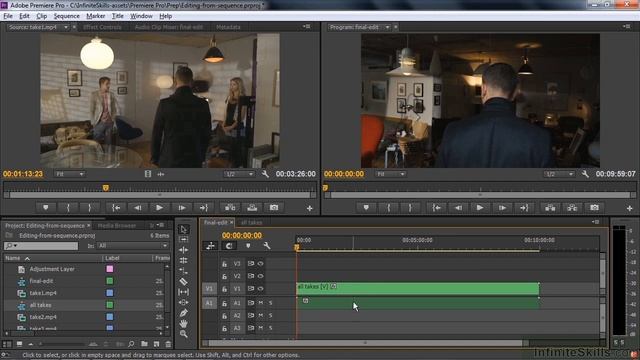The height and width of the screenshot is (360, 640).
Task: Click Mark In in the Source monitor
Action: (68, 208)
